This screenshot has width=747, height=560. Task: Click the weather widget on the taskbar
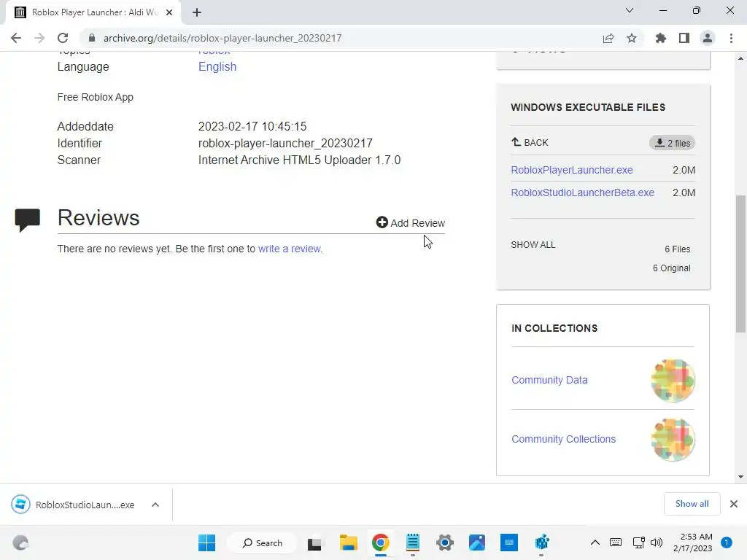point(20,542)
